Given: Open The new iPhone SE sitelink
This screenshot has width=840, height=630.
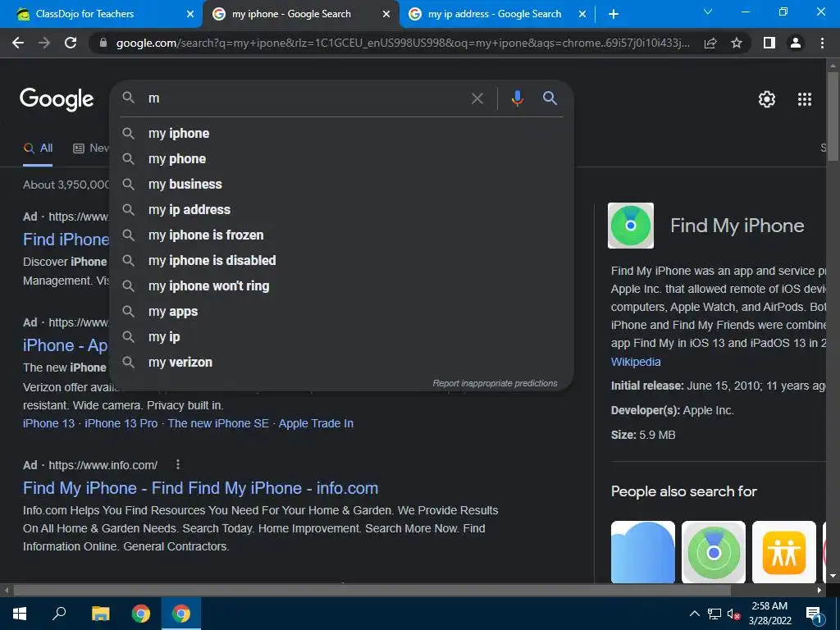Looking at the screenshot, I should click(x=218, y=424).
